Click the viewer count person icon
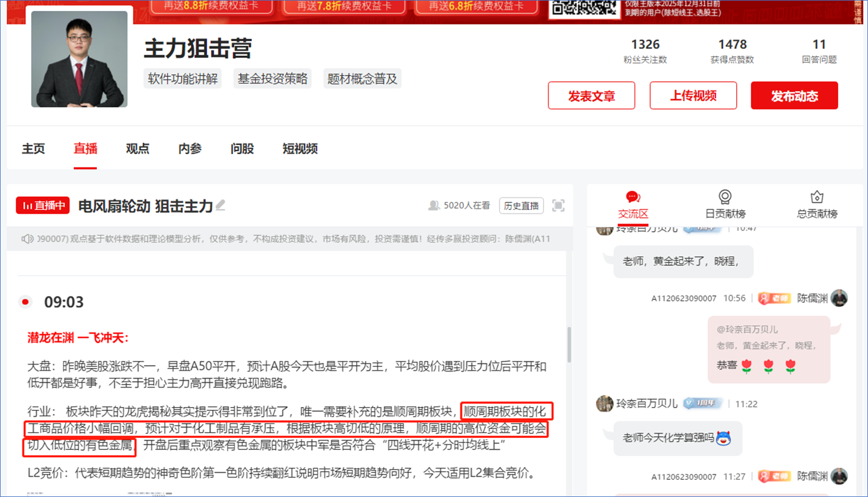This screenshot has width=868, height=497. [x=434, y=206]
